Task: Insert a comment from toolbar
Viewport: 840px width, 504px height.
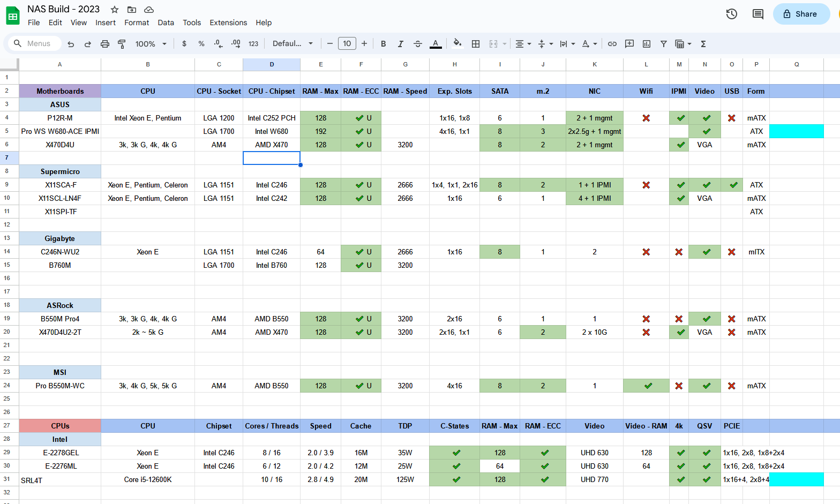Action: point(629,44)
